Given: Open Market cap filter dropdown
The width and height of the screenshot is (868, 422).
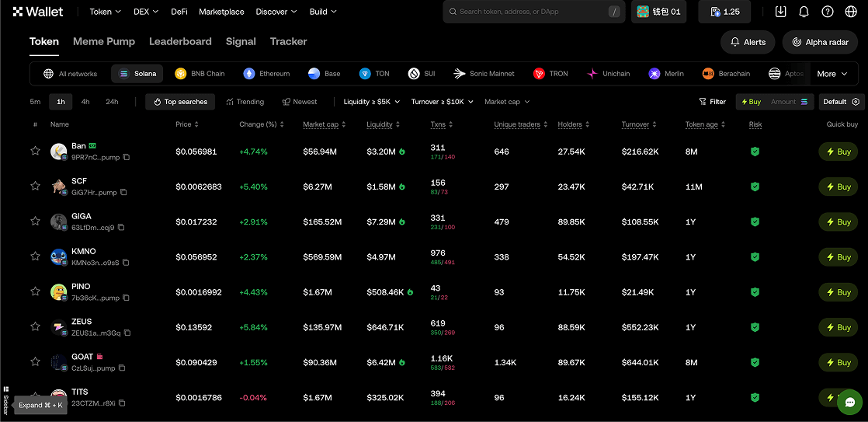Looking at the screenshot, I should pos(507,102).
